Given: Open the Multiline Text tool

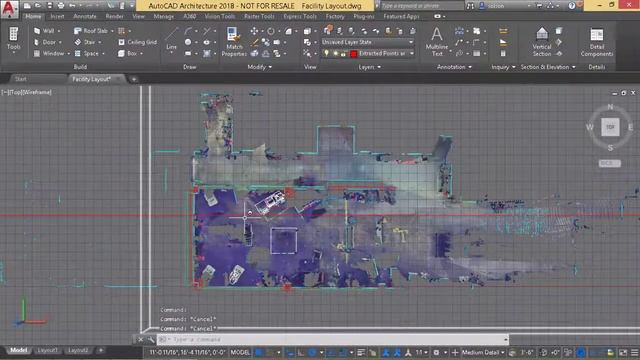Looking at the screenshot, I should click(x=437, y=42).
